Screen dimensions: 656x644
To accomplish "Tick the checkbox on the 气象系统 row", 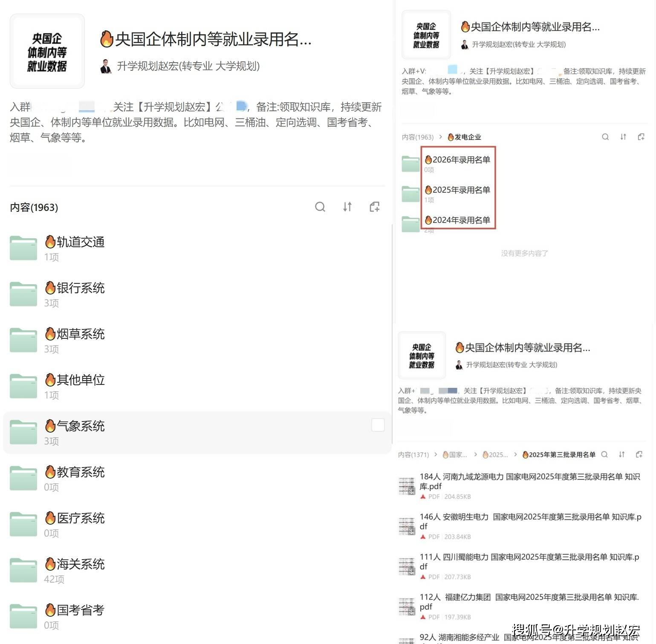I will pos(378,425).
